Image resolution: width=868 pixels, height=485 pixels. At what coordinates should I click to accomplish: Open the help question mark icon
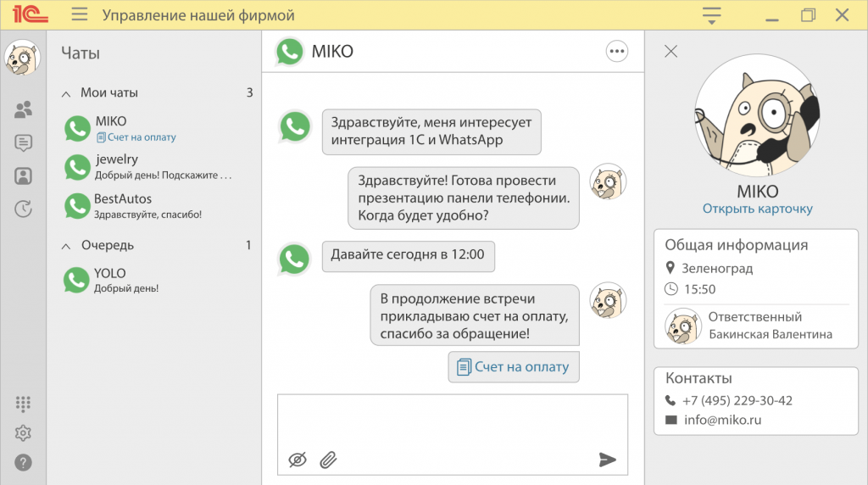(x=23, y=462)
